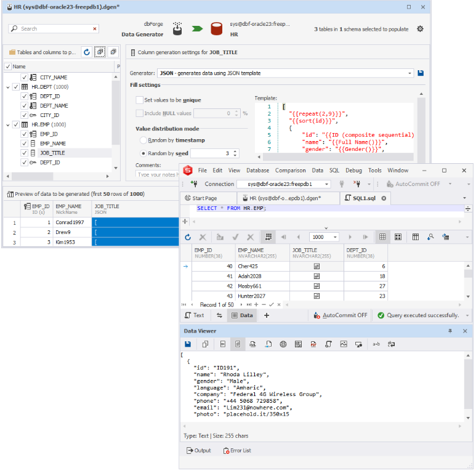
Task: Click the template editor horizontal scrollbar
Action: tap(338, 157)
